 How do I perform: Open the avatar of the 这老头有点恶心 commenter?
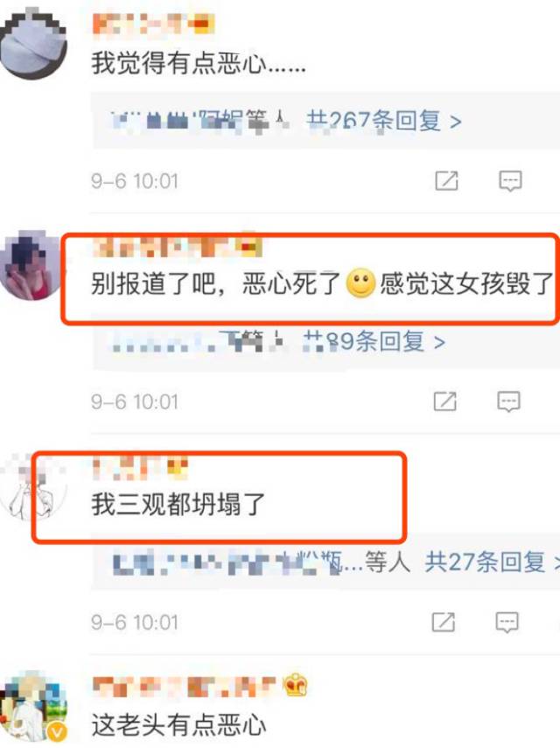point(32,708)
